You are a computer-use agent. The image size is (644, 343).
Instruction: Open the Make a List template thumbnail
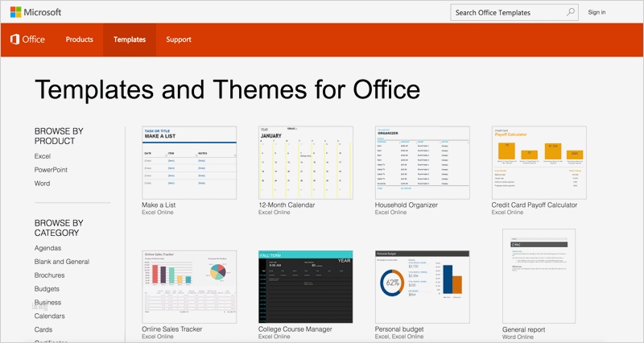189,163
